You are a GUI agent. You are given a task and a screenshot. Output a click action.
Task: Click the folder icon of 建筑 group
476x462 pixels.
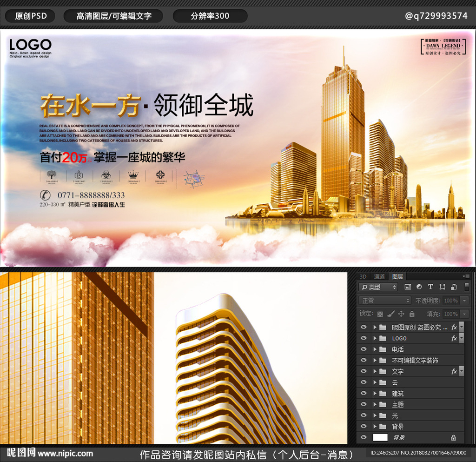pyautogui.click(x=383, y=393)
